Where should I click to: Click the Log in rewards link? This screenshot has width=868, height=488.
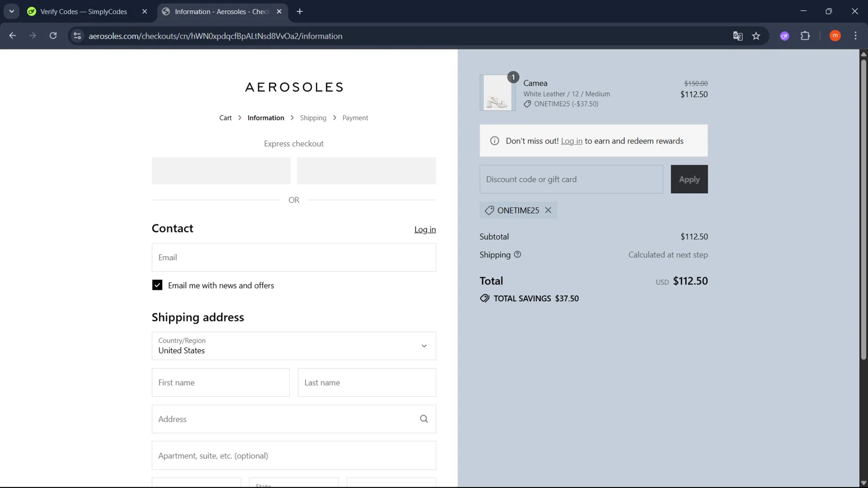(572, 141)
